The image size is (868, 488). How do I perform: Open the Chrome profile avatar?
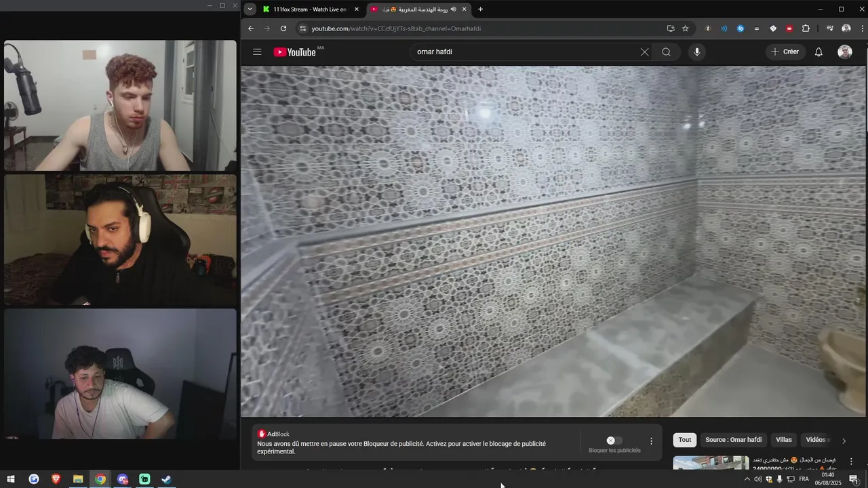coord(846,28)
